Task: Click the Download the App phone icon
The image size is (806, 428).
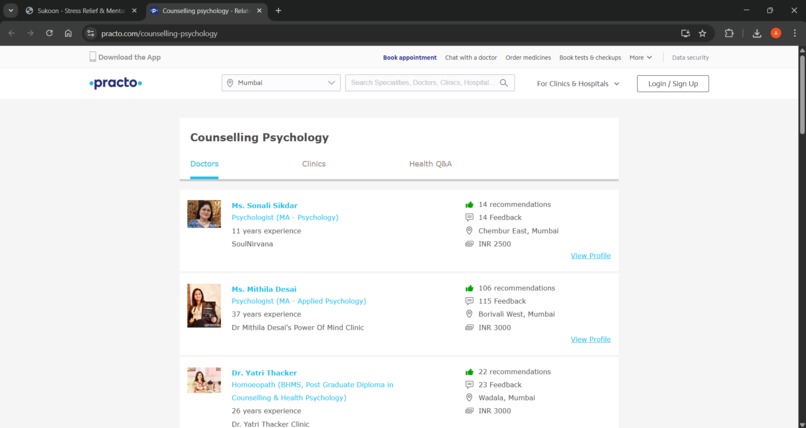Action: click(x=93, y=57)
